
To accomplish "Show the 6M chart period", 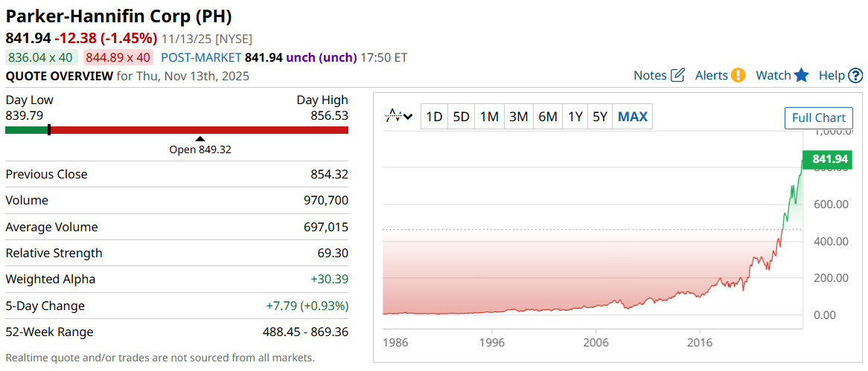I will 548,117.
